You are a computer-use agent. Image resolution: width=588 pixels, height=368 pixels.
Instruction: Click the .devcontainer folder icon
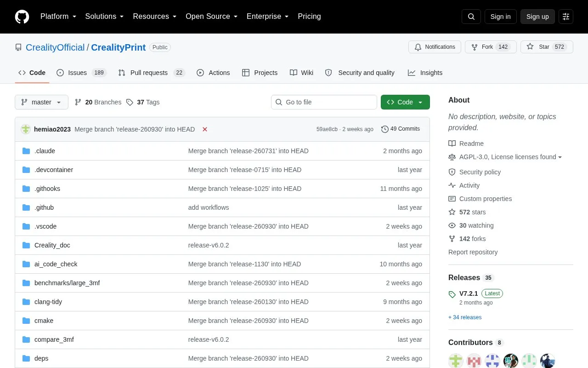pos(26,170)
